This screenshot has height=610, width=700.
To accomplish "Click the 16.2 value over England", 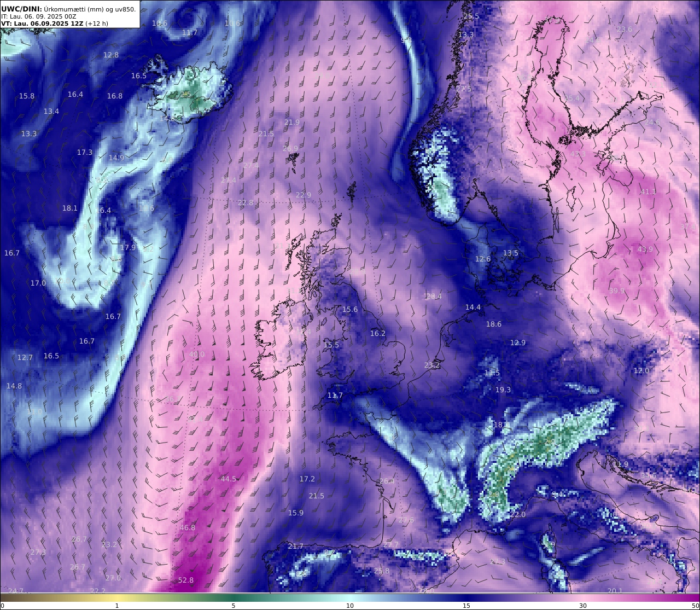I will pyautogui.click(x=378, y=333).
